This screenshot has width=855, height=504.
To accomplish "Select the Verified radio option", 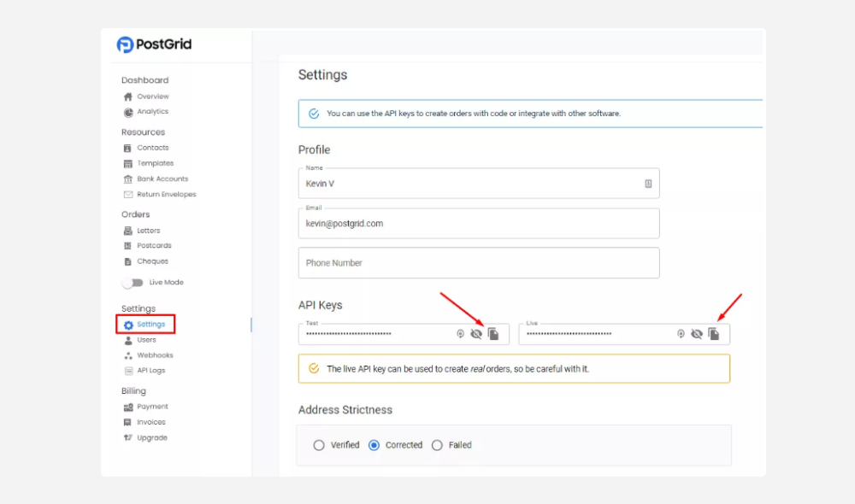I will 319,445.
